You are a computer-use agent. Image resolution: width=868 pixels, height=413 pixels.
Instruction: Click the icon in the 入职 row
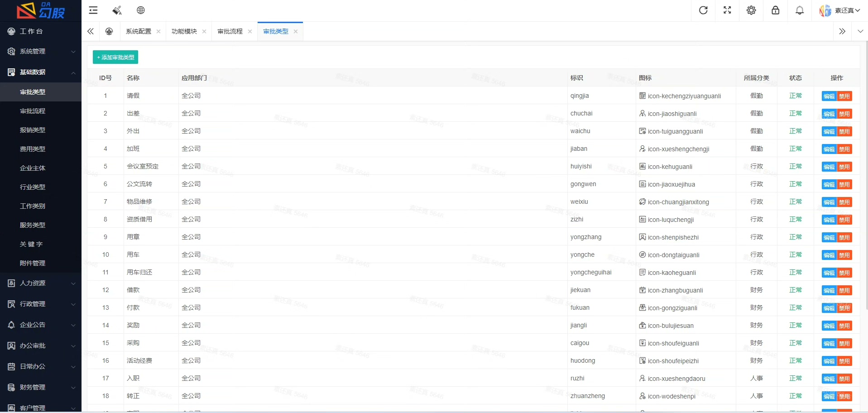[643, 379]
